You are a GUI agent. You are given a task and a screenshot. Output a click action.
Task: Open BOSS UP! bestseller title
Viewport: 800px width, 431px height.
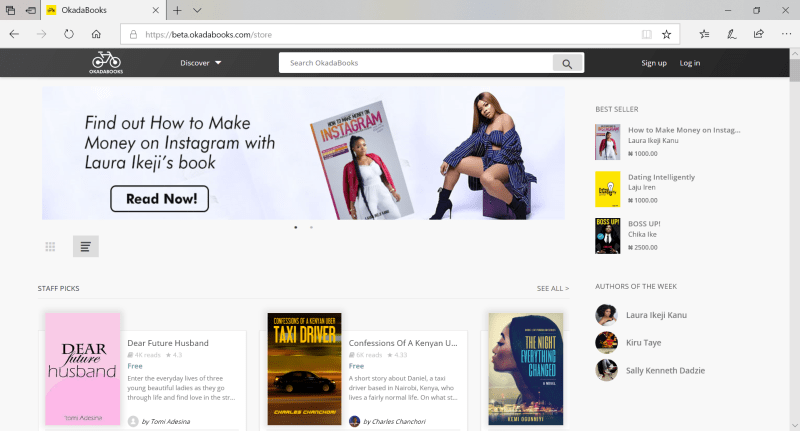tap(644, 223)
